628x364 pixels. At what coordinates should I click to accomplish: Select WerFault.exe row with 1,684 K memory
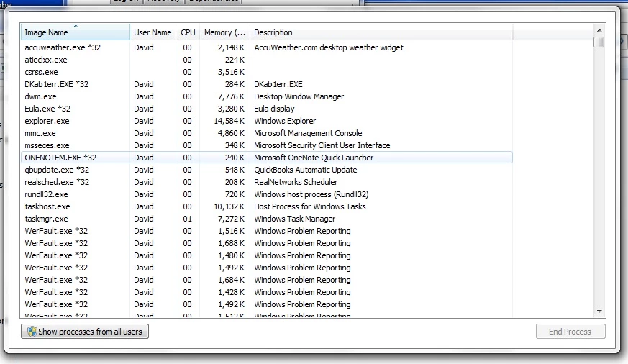(267, 280)
